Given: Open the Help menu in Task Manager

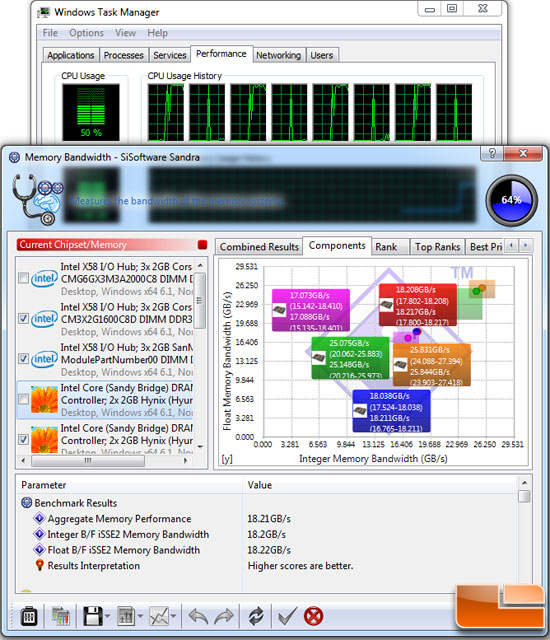Looking at the screenshot, I should 157,33.
